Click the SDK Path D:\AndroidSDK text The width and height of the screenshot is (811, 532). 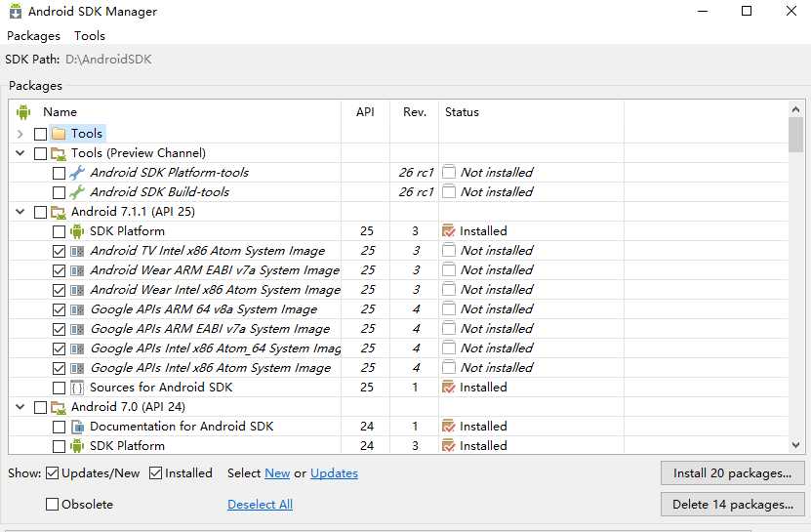point(108,59)
